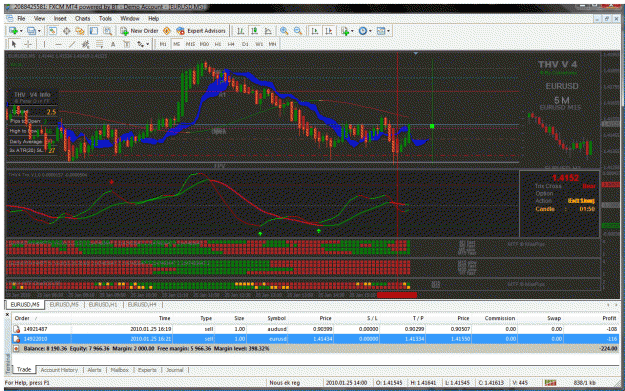Open the Tools menu

(x=105, y=18)
